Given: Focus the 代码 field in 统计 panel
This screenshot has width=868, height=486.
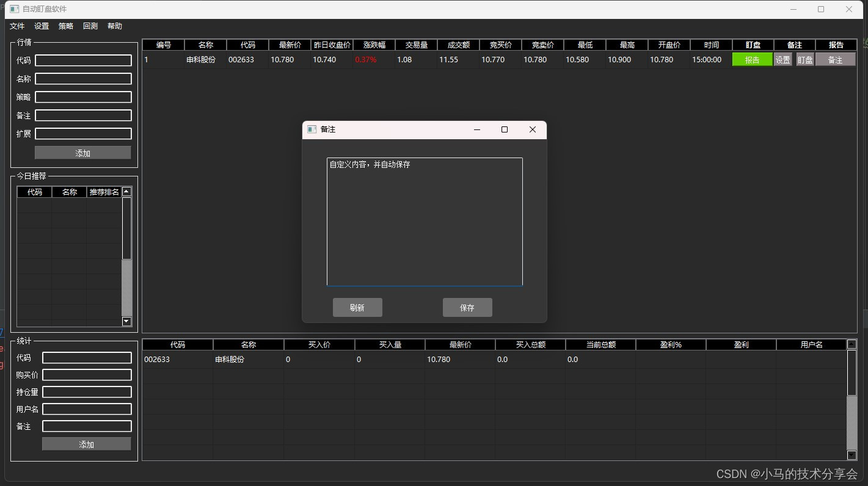Looking at the screenshot, I should tap(87, 358).
